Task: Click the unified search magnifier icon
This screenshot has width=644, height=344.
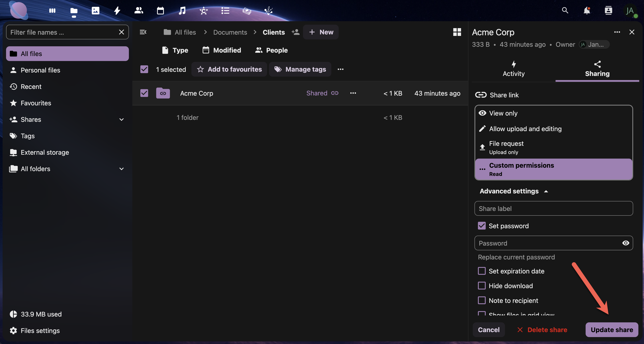Action: pyautogui.click(x=565, y=11)
